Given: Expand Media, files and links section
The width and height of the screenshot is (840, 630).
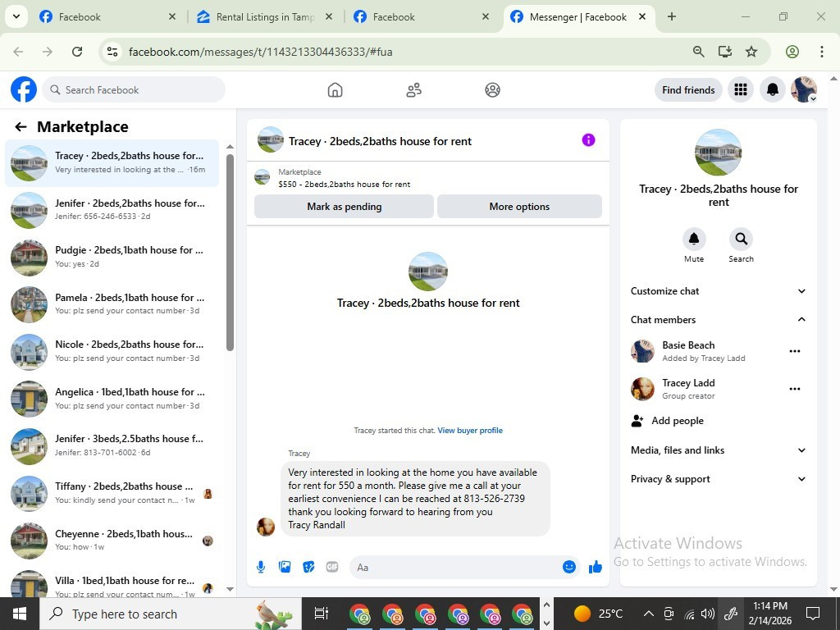Looking at the screenshot, I should 719,450.
